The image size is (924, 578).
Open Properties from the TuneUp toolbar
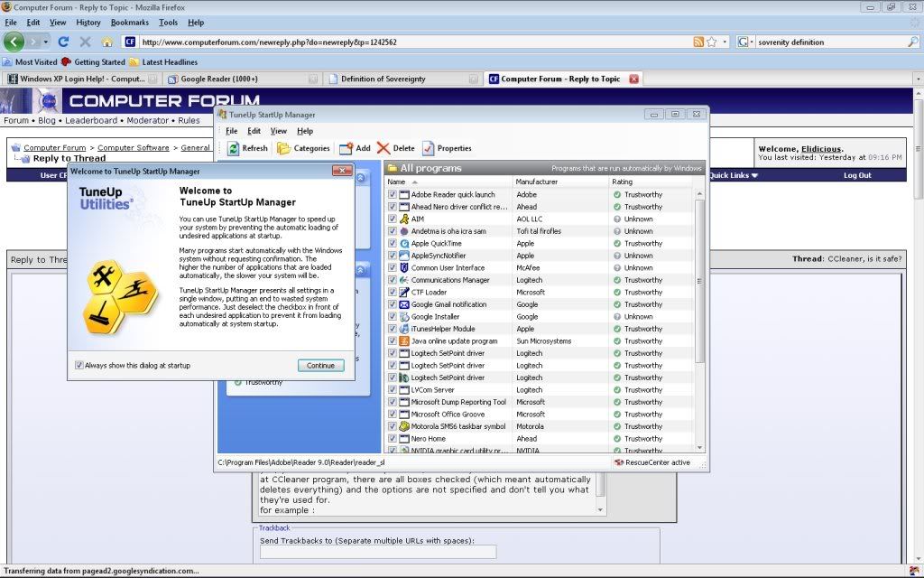click(447, 148)
